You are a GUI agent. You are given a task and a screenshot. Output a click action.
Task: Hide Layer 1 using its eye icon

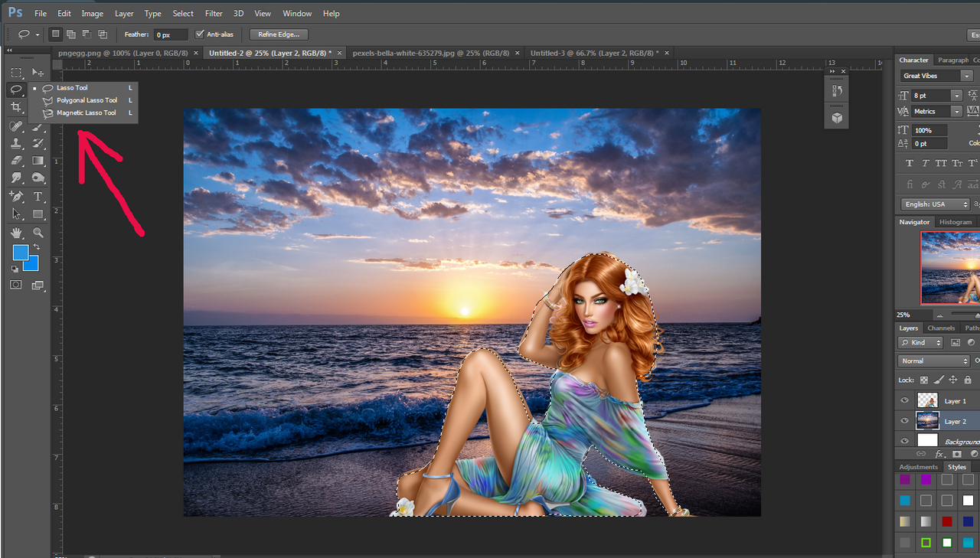[x=904, y=400]
